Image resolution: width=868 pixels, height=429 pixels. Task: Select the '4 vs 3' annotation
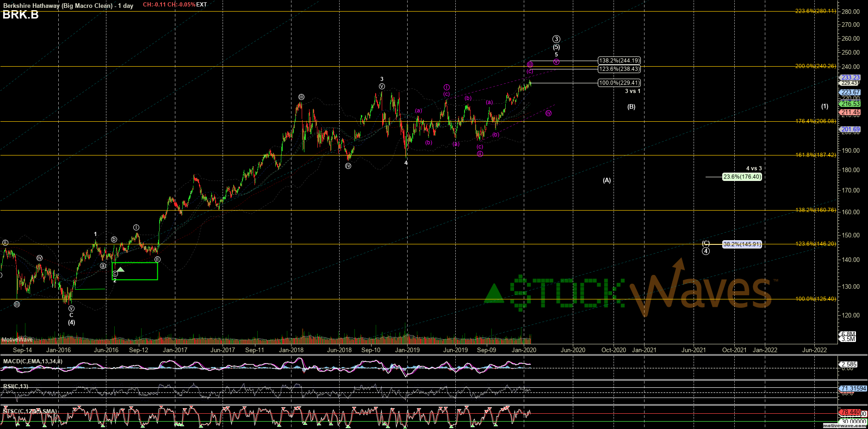pyautogui.click(x=754, y=168)
